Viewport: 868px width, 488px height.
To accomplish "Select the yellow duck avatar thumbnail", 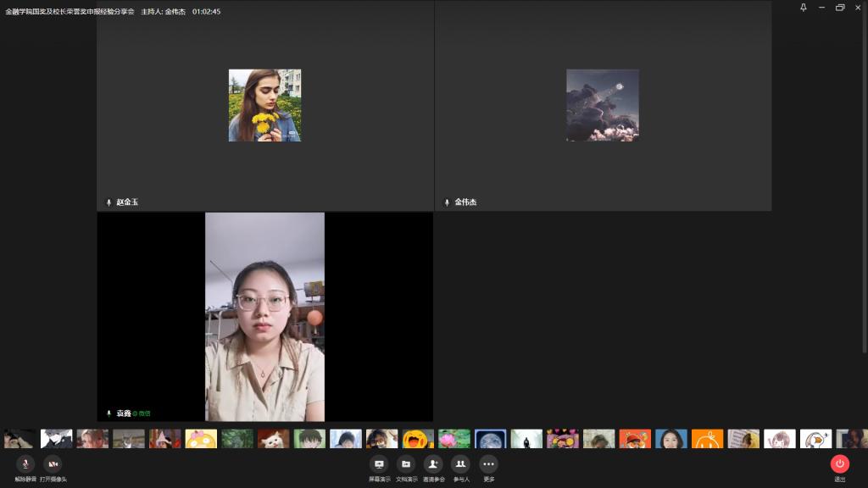I will [x=201, y=439].
